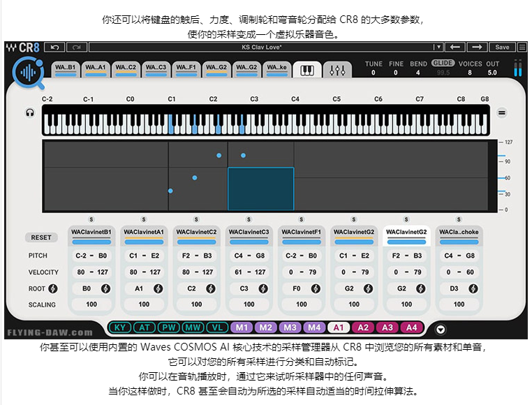This screenshot has width=532, height=405.
Task: Switch to the WA..C3 layer tab
Action: click(x=156, y=69)
